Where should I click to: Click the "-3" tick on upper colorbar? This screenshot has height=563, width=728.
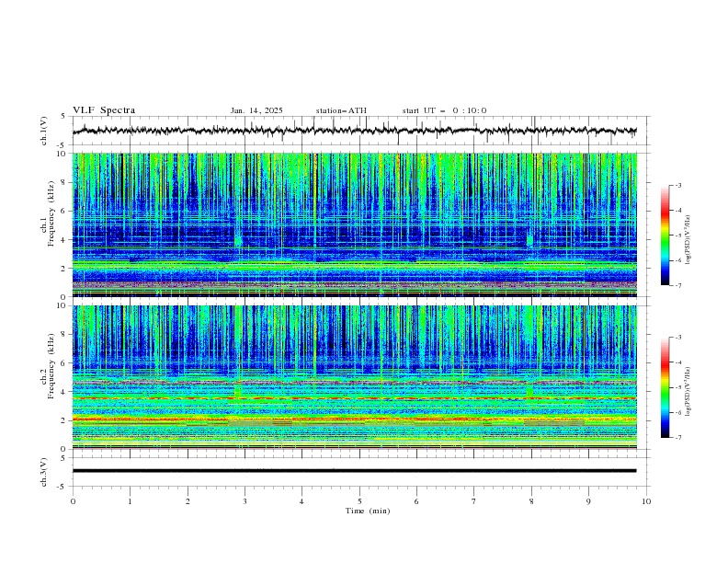(677, 185)
